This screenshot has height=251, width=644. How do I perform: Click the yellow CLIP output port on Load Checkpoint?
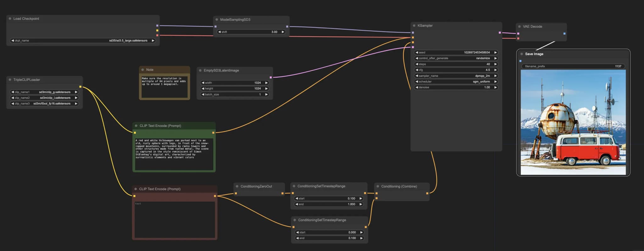pos(157,31)
